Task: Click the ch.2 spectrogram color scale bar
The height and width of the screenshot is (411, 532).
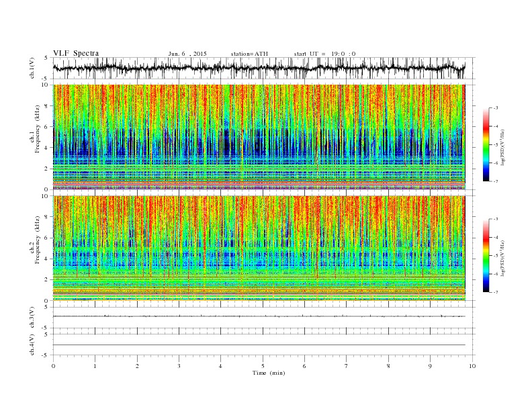Action: pos(486,256)
